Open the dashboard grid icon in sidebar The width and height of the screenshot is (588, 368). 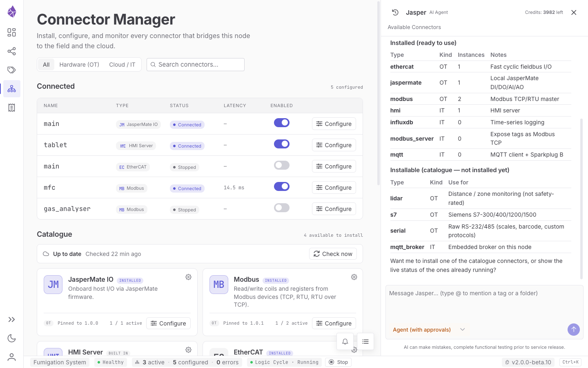[x=12, y=32]
